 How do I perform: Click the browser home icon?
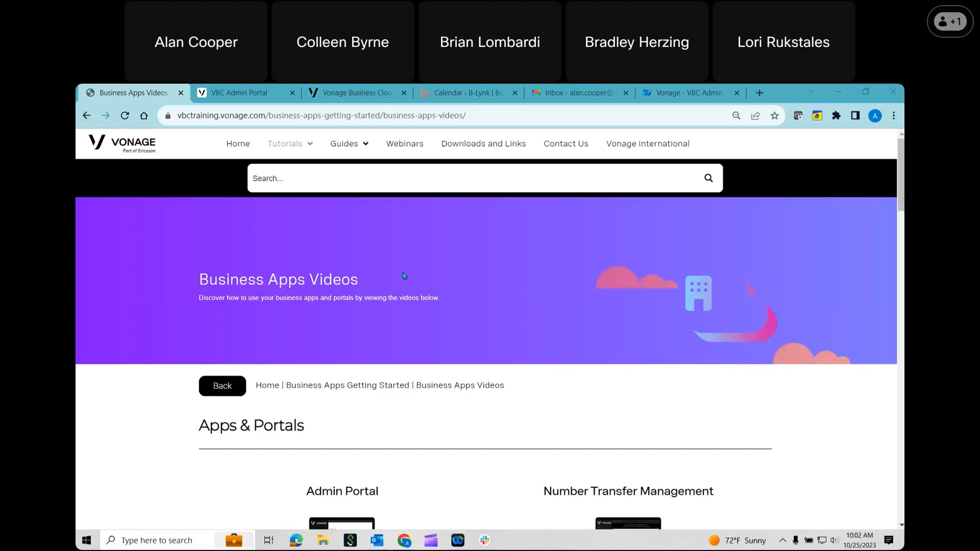[144, 116]
